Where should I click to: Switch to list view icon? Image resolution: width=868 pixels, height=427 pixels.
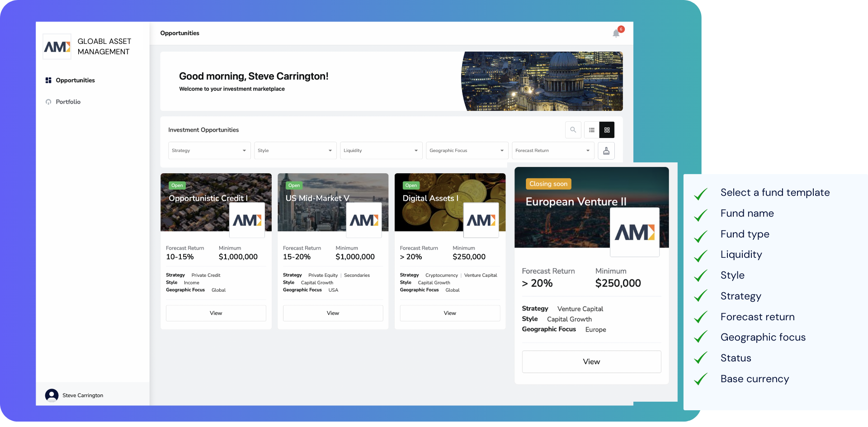coord(591,130)
